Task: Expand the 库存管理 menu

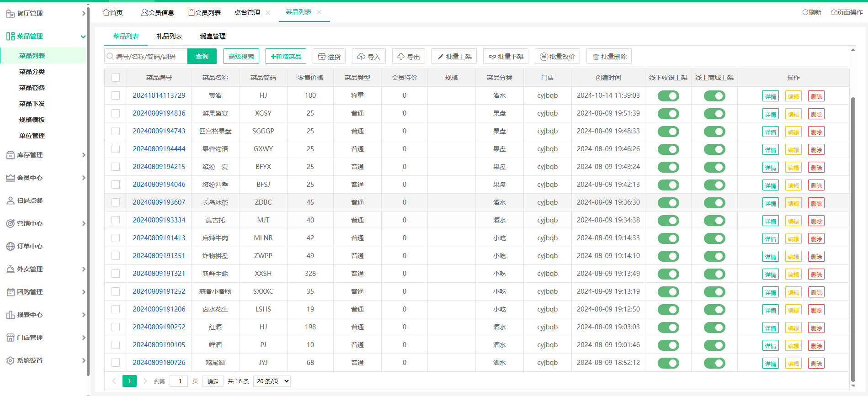Action: (83, 155)
